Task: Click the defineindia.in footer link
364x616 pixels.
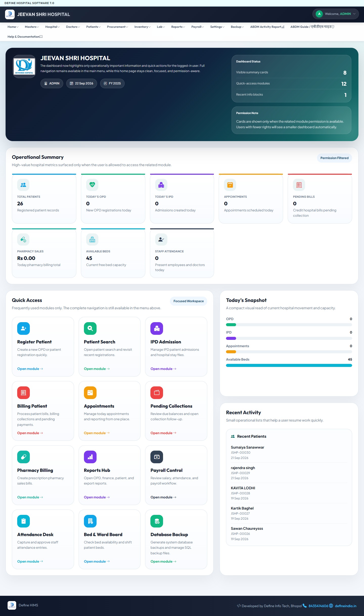Action: coord(345,606)
